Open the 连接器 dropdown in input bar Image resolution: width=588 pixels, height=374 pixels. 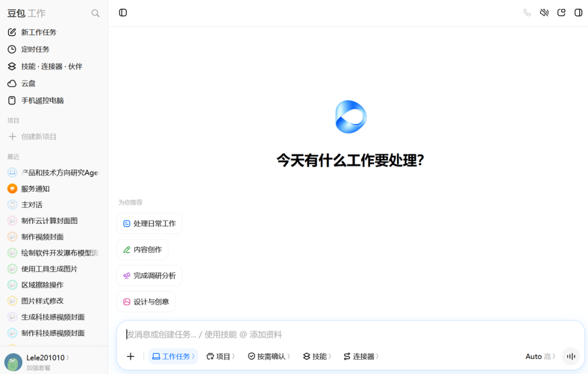point(361,357)
